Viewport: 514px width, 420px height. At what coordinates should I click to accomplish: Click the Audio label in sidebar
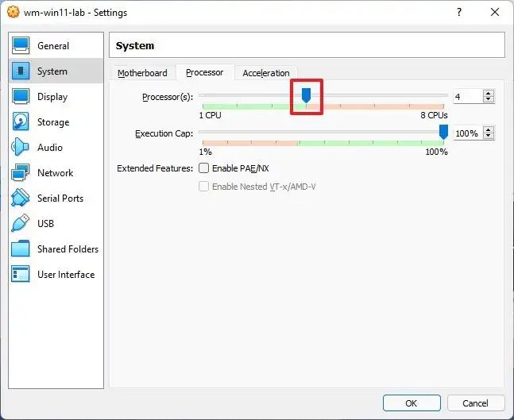click(50, 148)
